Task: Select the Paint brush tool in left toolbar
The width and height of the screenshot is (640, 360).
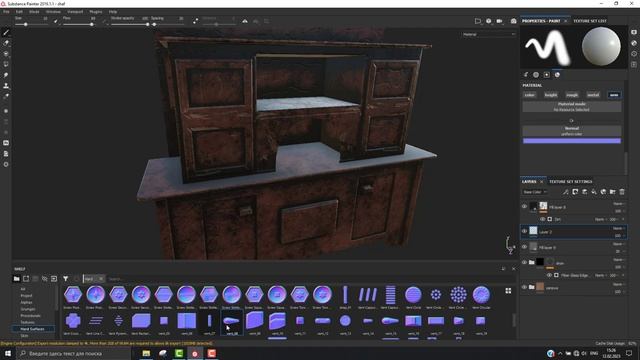Action: tap(6, 32)
